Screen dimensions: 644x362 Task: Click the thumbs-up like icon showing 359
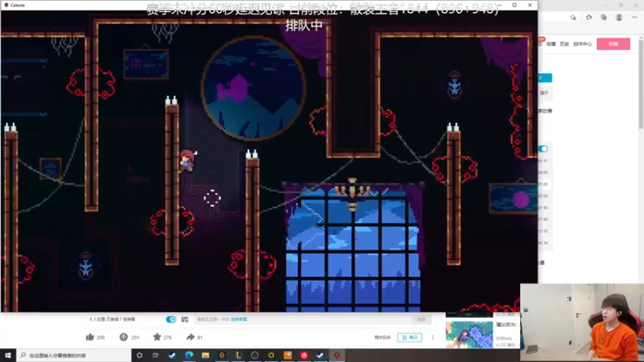pyautogui.click(x=90, y=337)
